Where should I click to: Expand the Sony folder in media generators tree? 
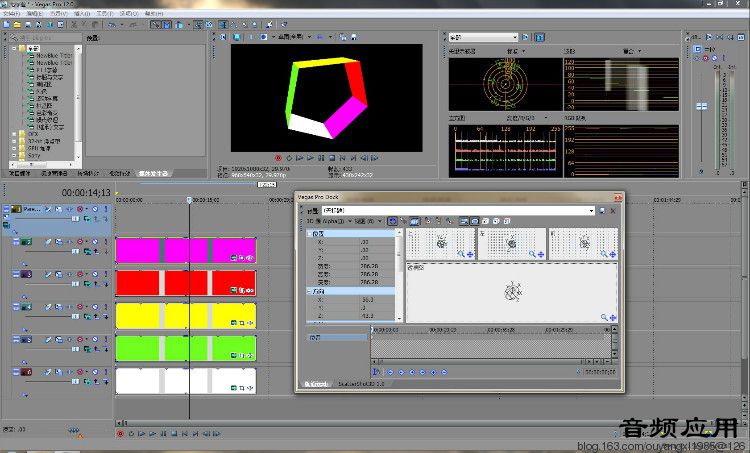tap(14, 155)
